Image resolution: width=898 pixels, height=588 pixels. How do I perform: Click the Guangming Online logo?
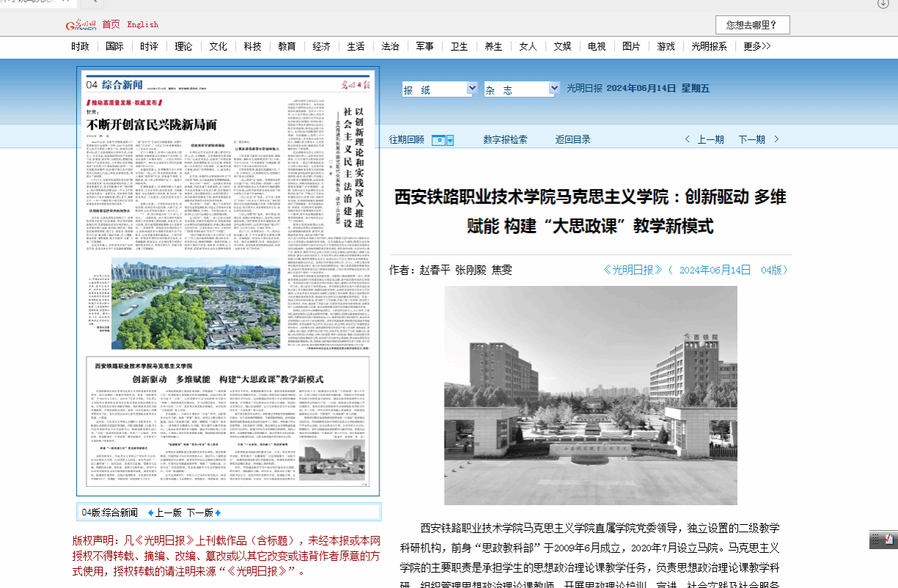81,25
